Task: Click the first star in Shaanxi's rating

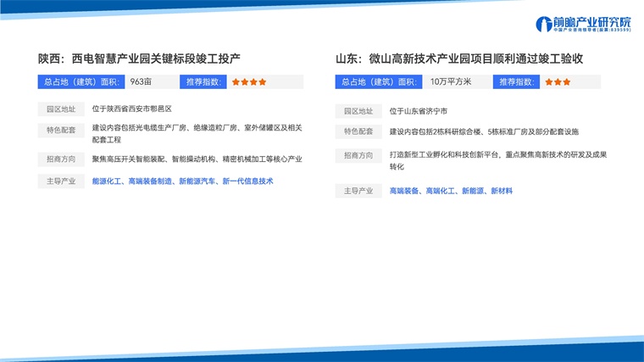Action: pyautogui.click(x=235, y=82)
